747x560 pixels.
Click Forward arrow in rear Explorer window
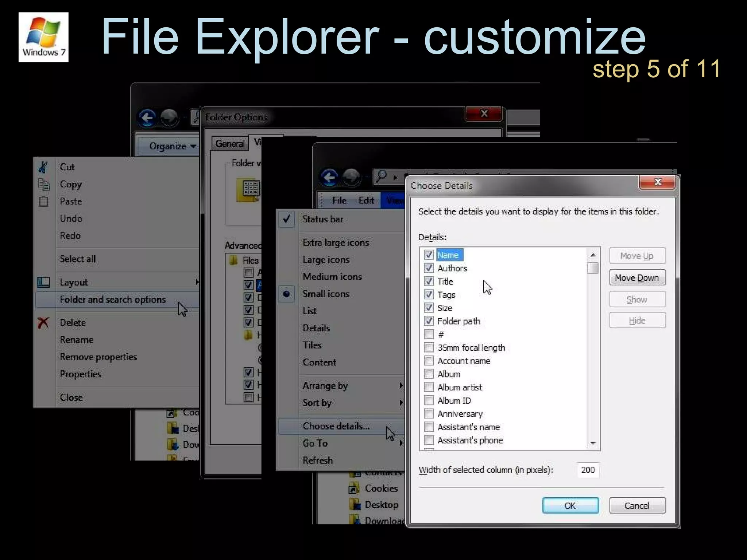tap(170, 118)
